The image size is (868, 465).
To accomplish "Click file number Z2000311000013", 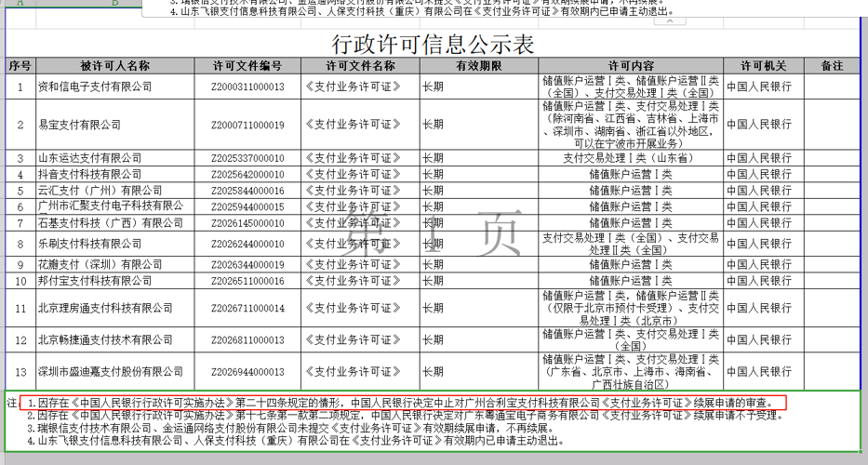I will pyautogui.click(x=247, y=86).
